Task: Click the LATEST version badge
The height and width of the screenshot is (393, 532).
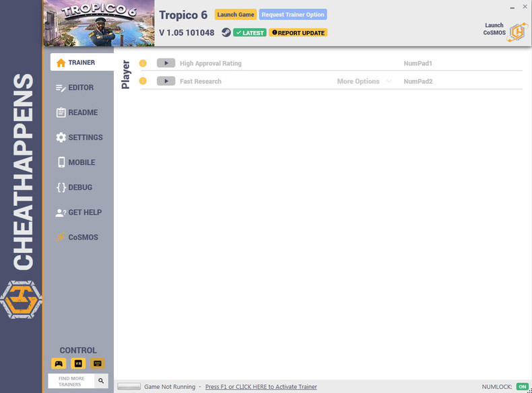Action: [250, 33]
